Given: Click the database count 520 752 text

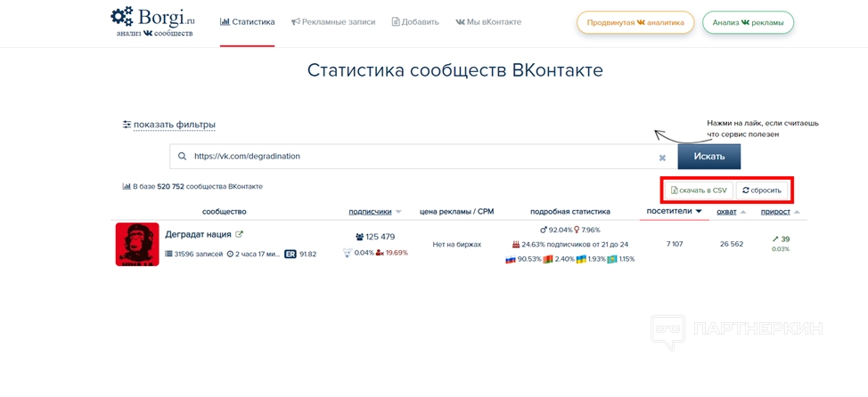Looking at the screenshot, I should [x=170, y=186].
